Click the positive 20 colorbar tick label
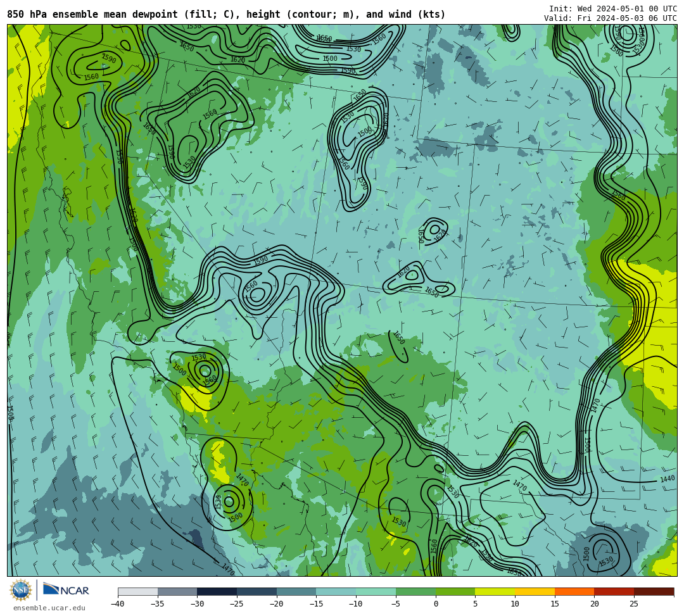Screen dimensions: 684x616 tap(595, 604)
